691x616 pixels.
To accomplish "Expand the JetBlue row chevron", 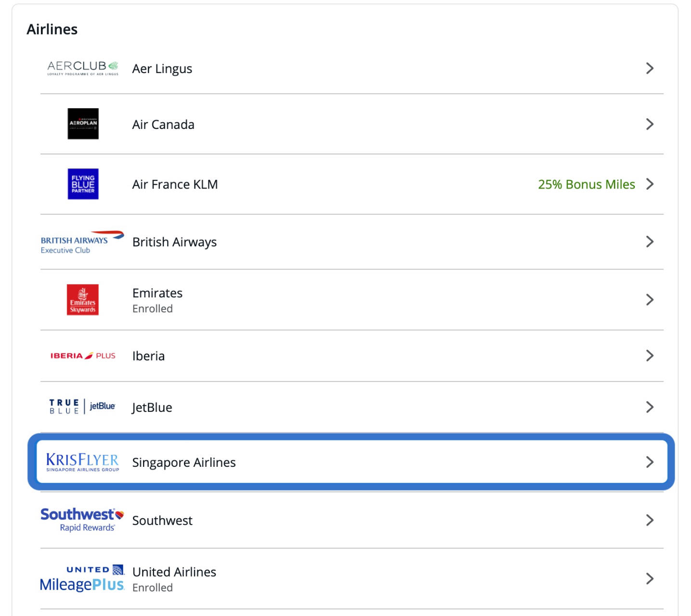I will pos(650,407).
